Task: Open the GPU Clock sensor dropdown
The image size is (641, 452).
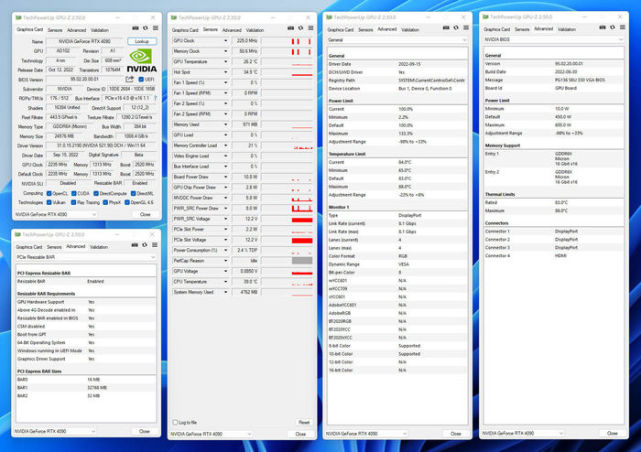Action: (225, 40)
